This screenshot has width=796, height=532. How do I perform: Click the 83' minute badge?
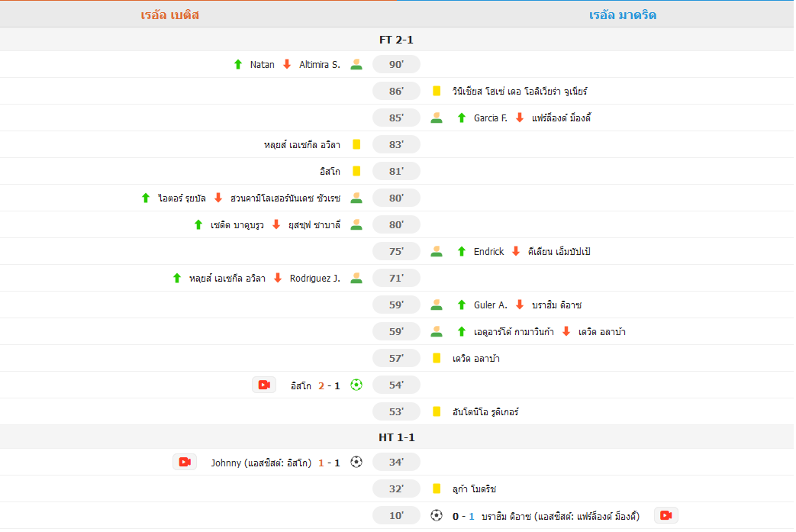[397, 145]
